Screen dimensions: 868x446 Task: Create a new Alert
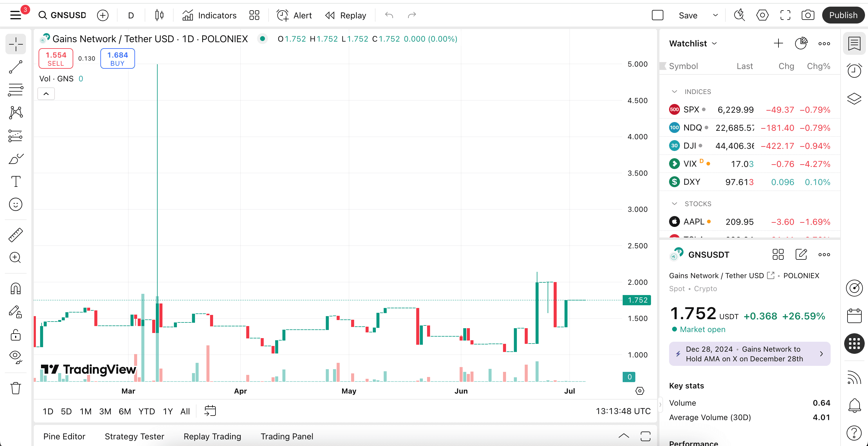[x=294, y=15]
